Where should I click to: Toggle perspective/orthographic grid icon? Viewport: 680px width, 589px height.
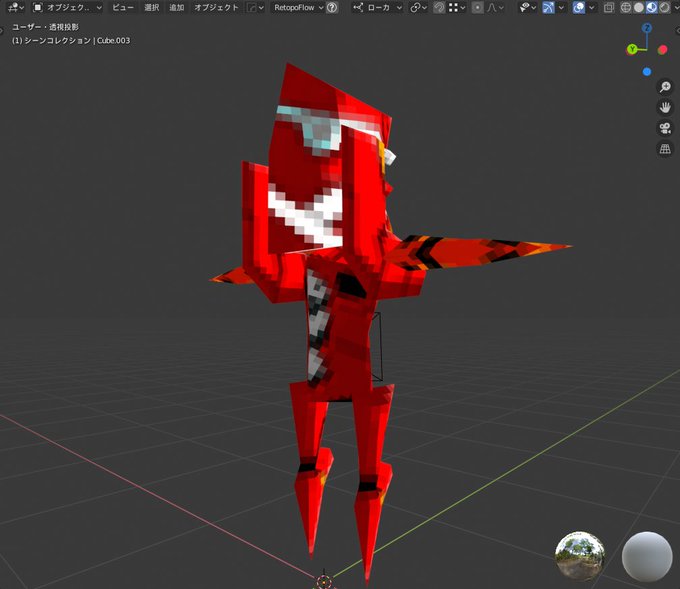tap(665, 149)
